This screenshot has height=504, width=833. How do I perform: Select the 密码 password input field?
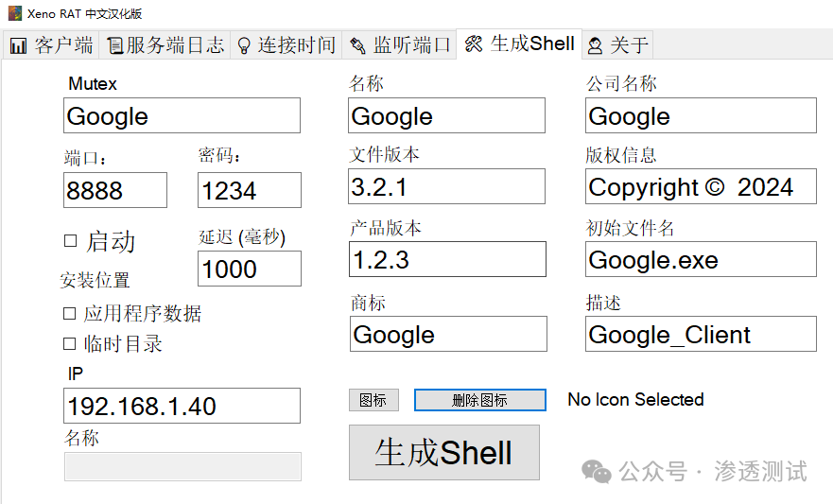point(249,190)
